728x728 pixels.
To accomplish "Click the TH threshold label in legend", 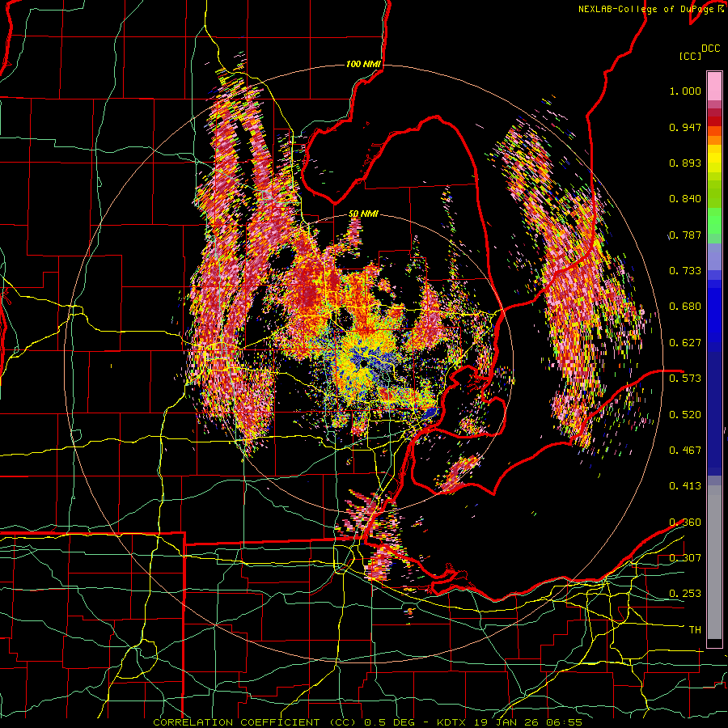I will point(695,630).
